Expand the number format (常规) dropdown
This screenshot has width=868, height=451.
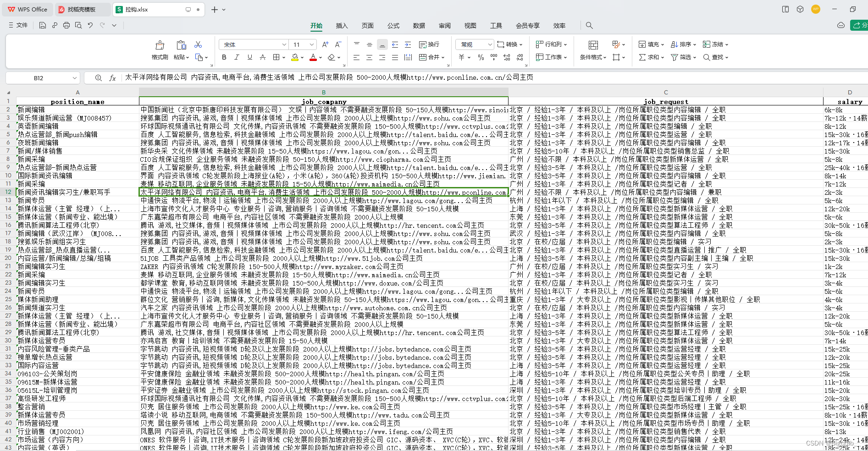tap(474, 44)
